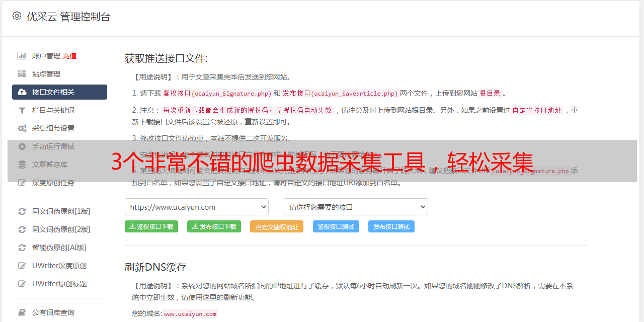Viewport: 644px width, 322px height.
Task: Click the gear icon beside 优采云 管理控制台
Action: (x=17, y=16)
